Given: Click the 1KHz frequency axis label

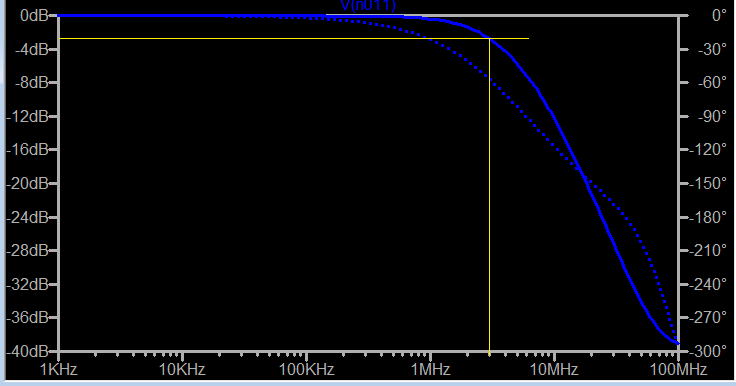Looking at the screenshot, I should [59, 369].
